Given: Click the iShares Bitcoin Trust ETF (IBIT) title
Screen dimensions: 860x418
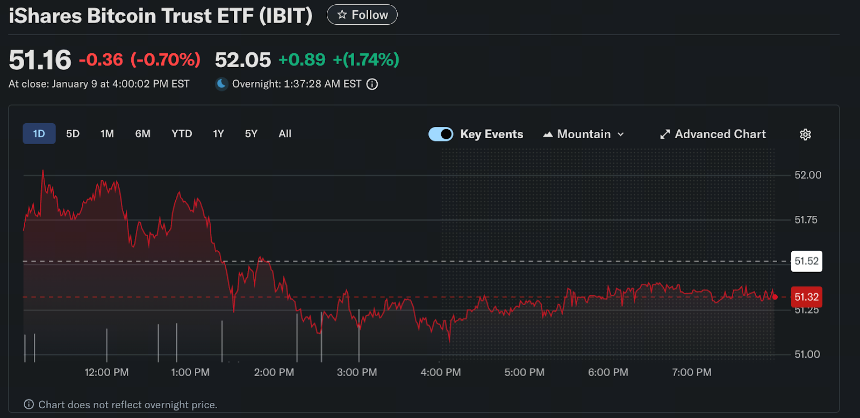Looking at the screenshot, I should click(x=160, y=16).
